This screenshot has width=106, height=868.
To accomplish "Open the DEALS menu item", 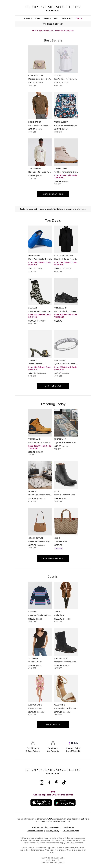I will pyautogui.click(x=79, y=18).
